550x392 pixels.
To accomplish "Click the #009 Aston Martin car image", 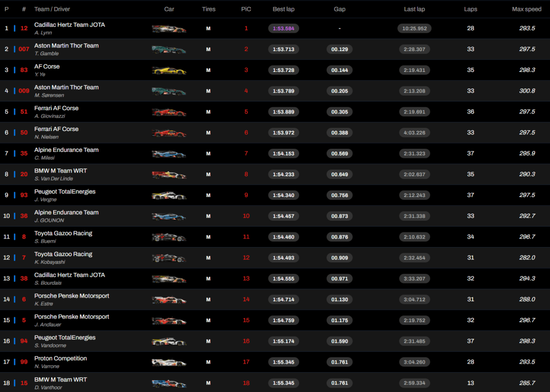I will (x=169, y=91).
